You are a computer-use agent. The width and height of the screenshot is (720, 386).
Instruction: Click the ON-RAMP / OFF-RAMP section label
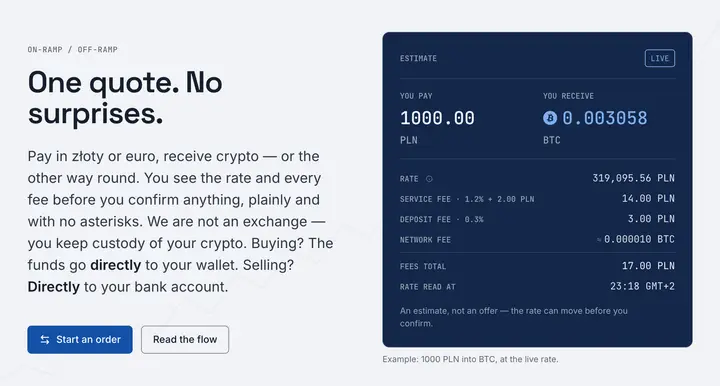pyautogui.click(x=73, y=50)
